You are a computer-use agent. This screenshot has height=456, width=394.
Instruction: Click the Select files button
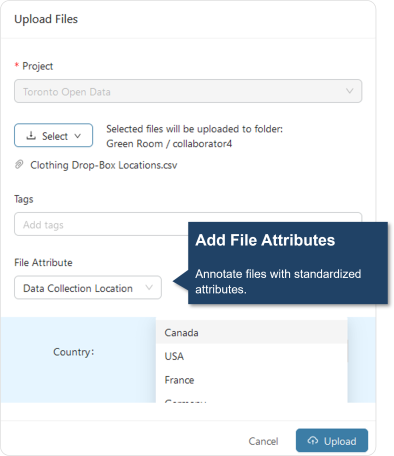point(53,135)
